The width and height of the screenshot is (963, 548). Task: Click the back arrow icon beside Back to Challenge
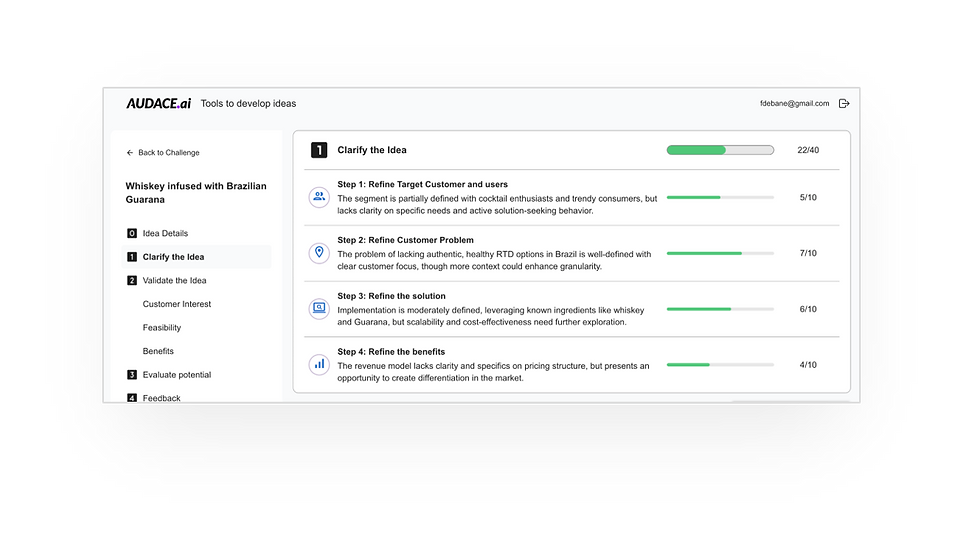click(130, 152)
